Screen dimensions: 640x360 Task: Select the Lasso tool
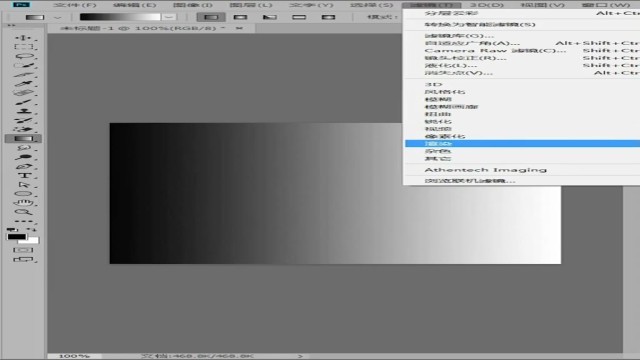click(x=23, y=56)
